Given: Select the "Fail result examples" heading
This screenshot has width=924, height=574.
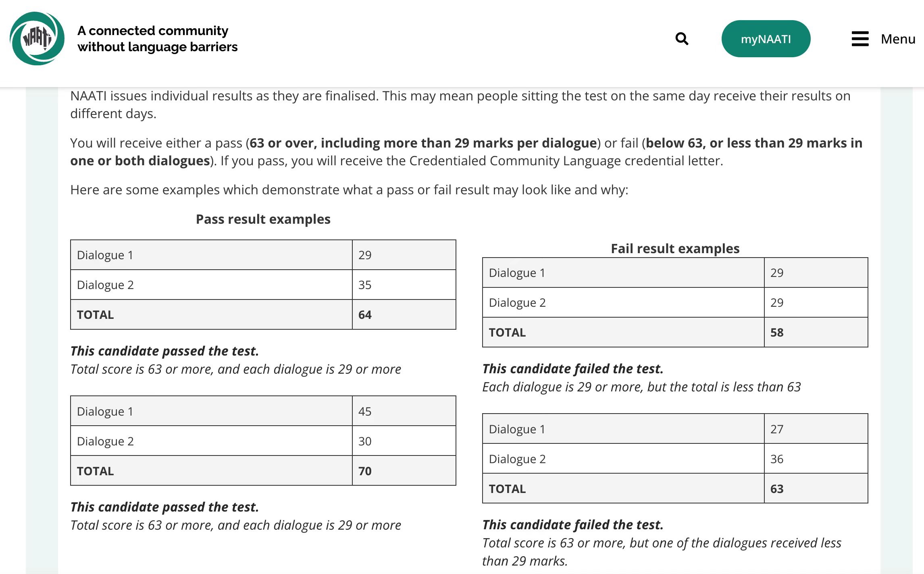Looking at the screenshot, I should pyautogui.click(x=675, y=249).
